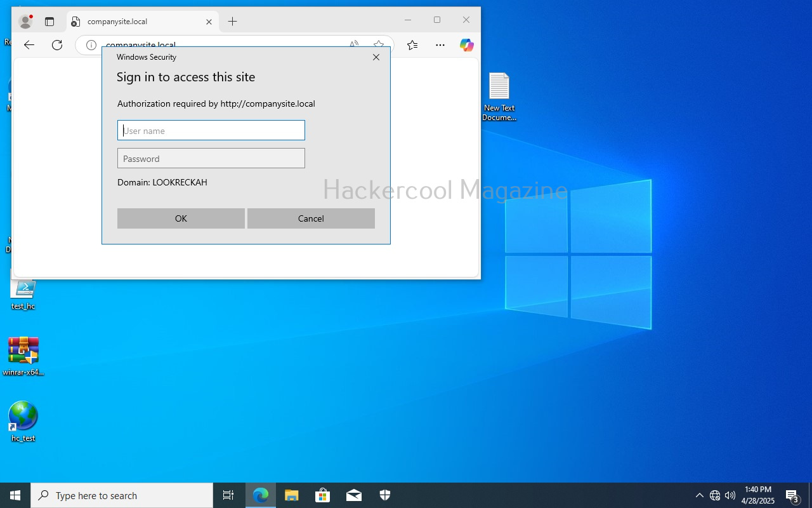Image resolution: width=812 pixels, height=508 pixels.
Task: Click the browser back arrow button
Action: [x=29, y=45]
